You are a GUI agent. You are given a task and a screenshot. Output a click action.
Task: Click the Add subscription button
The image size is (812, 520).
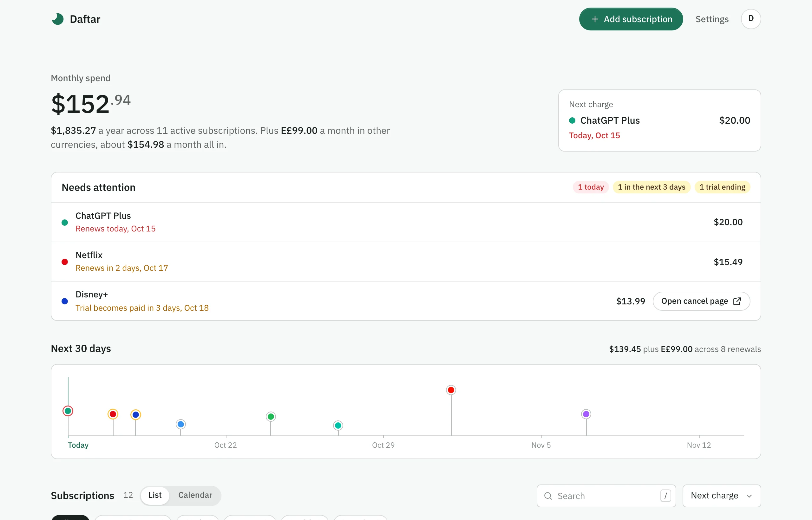click(631, 19)
